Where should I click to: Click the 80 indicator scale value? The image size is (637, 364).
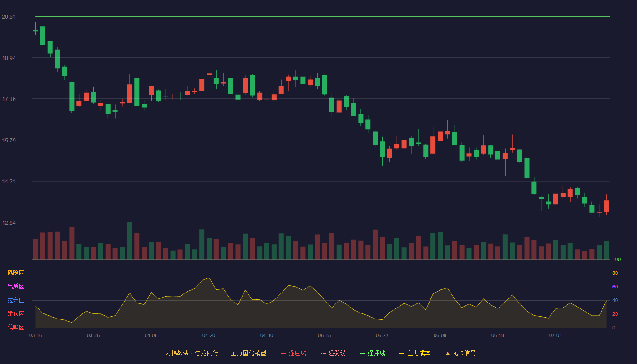(615, 273)
